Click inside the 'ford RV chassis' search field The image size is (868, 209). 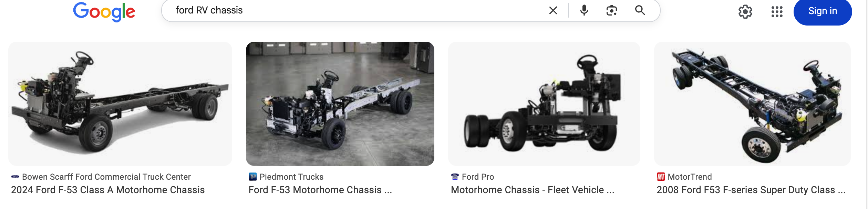click(355, 11)
